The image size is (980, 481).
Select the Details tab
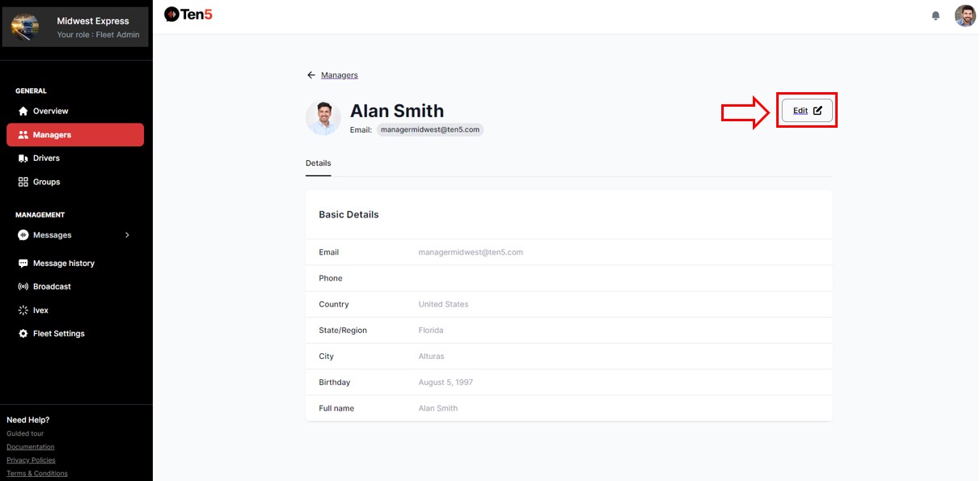318,163
